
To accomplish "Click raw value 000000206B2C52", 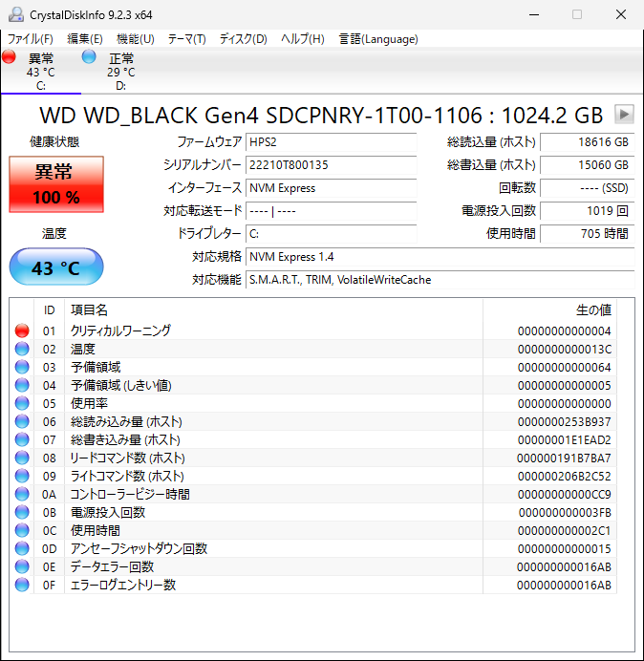I will click(x=565, y=477).
